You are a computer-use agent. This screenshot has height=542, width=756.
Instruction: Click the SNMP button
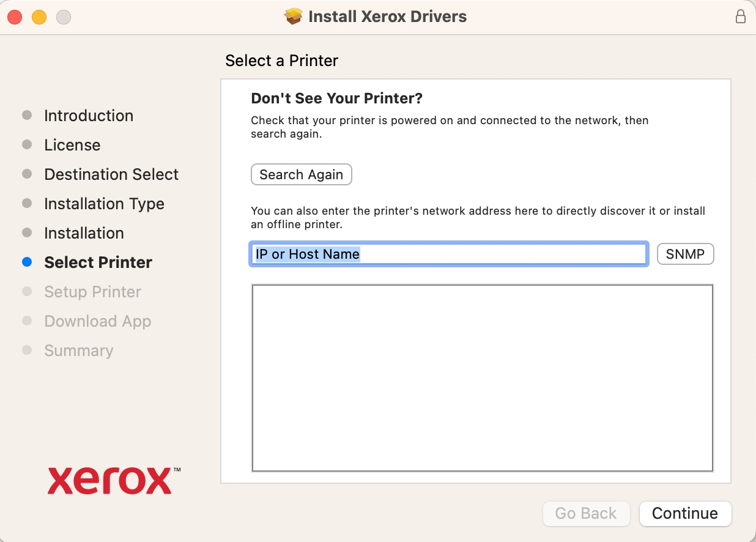tap(685, 253)
